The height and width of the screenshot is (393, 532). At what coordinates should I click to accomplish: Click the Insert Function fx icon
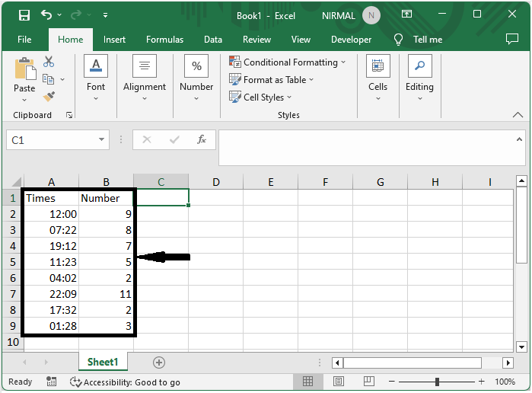click(202, 139)
